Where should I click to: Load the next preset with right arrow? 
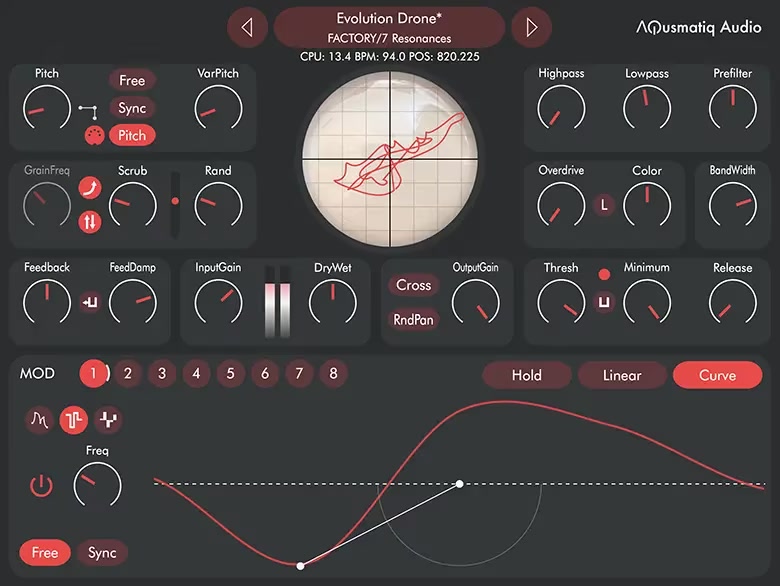pos(531,27)
